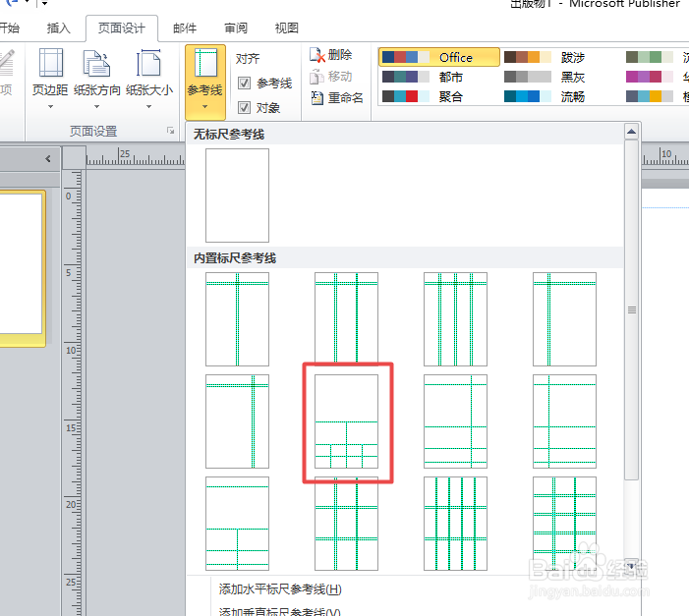
Task: Click the 删除 delete page icon
Action: pyautogui.click(x=317, y=55)
